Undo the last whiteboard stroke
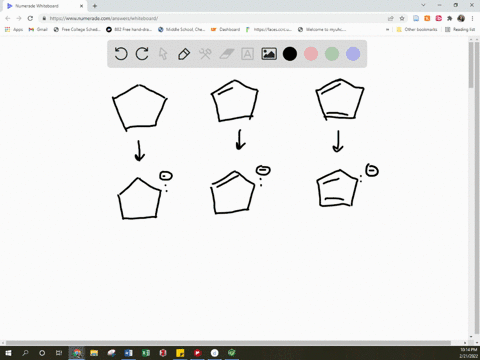480x360 pixels. point(121,54)
